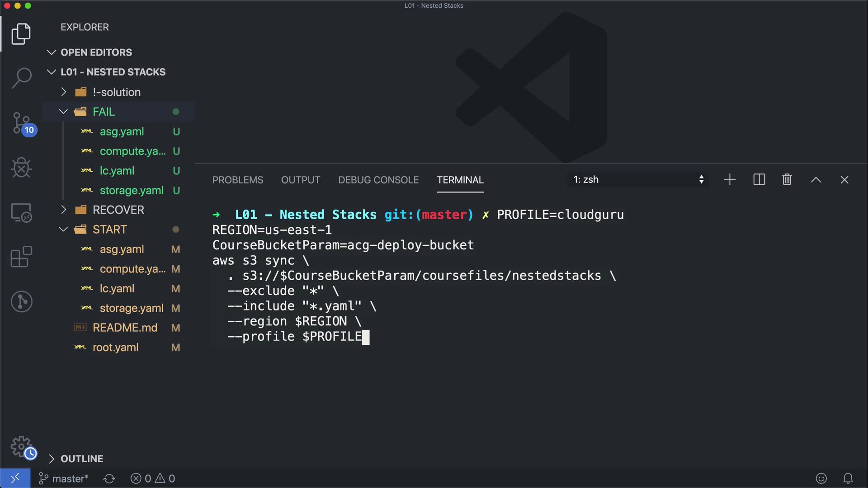Open Source Control view with 10 changes
The height and width of the screenshot is (488, 868).
click(x=21, y=123)
